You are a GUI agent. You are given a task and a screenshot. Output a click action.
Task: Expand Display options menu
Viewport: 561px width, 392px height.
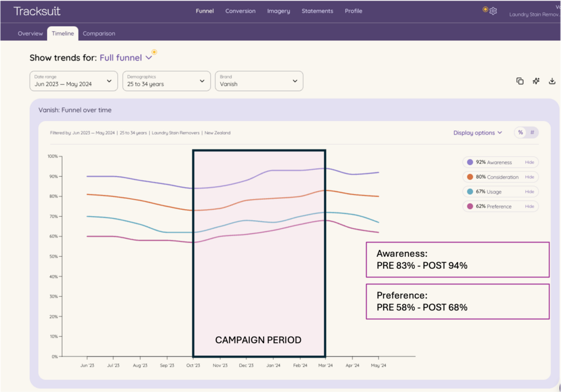[477, 132]
